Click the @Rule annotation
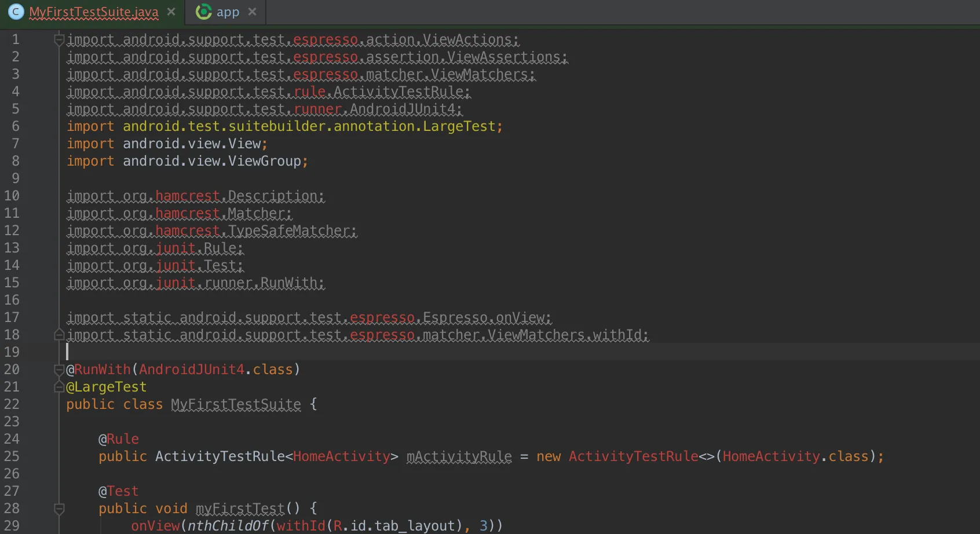The height and width of the screenshot is (534, 980). click(118, 439)
